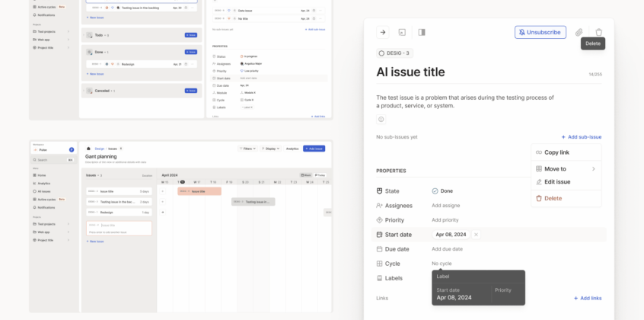Open issue in full-screen view icon
Viewport: 644px width, 320px height.
tap(402, 32)
